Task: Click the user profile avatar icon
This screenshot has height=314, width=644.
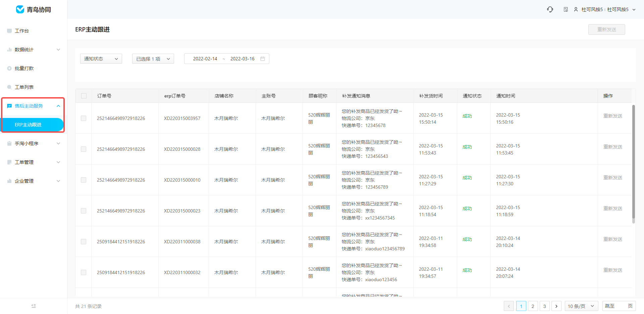Action: [x=576, y=9]
